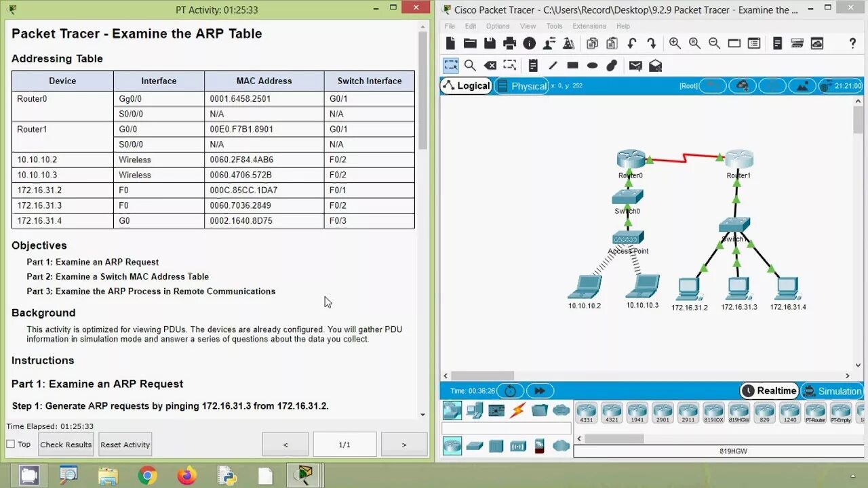868x488 pixels.
Task: Choose the Place Note tool
Action: click(x=533, y=66)
